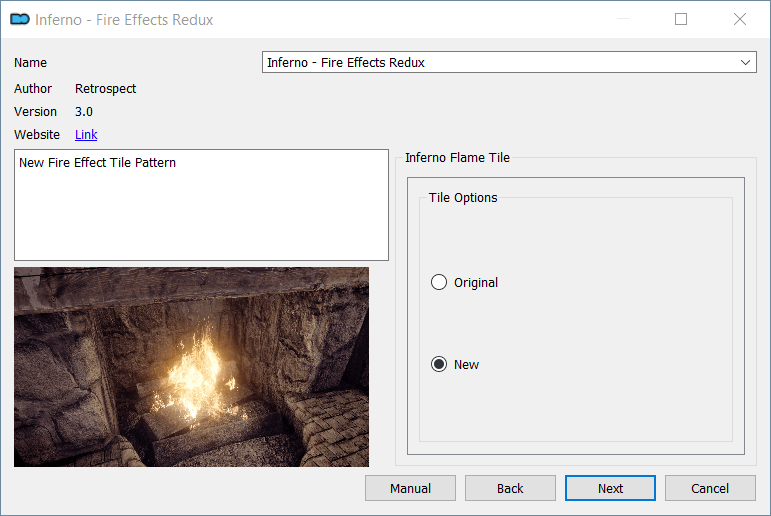
Task: Select the Original tile option
Action: (x=464, y=282)
